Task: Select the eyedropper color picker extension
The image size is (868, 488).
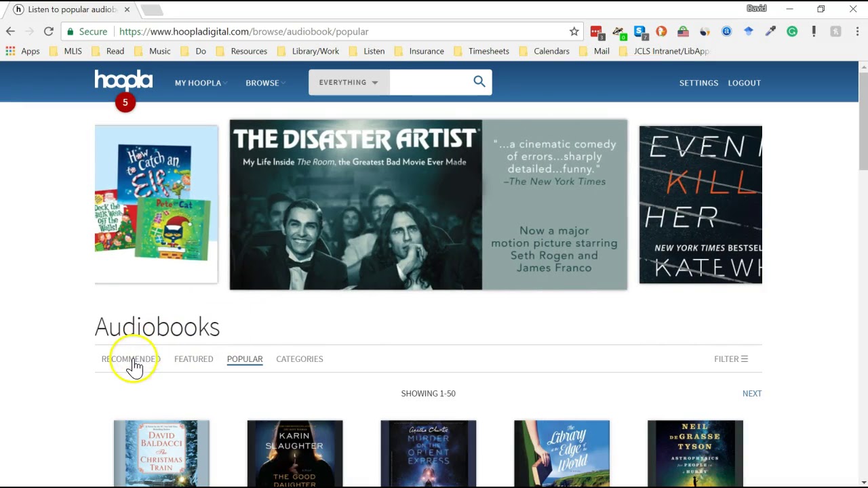Action: 770,31
